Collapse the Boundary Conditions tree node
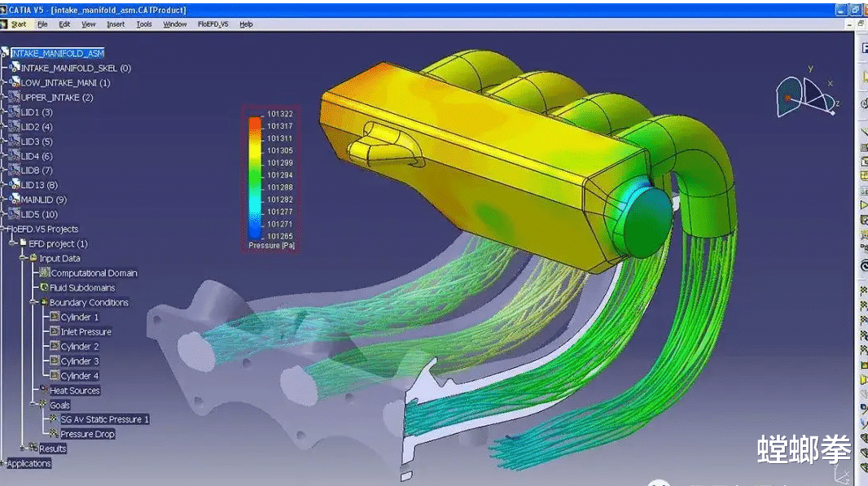 [x=33, y=302]
